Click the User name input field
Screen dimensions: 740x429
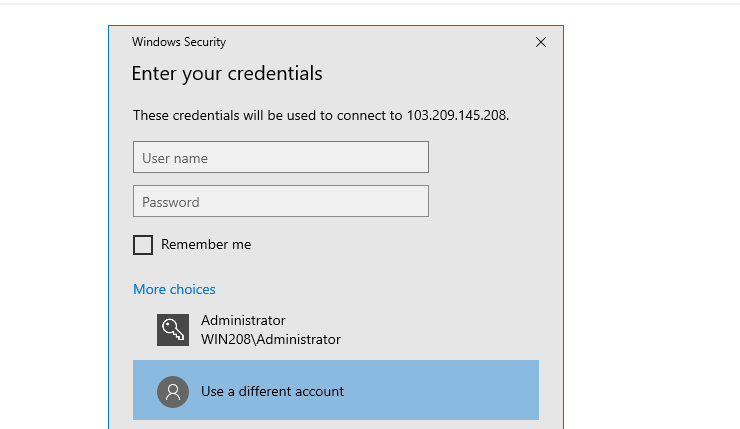pos(281,157)
